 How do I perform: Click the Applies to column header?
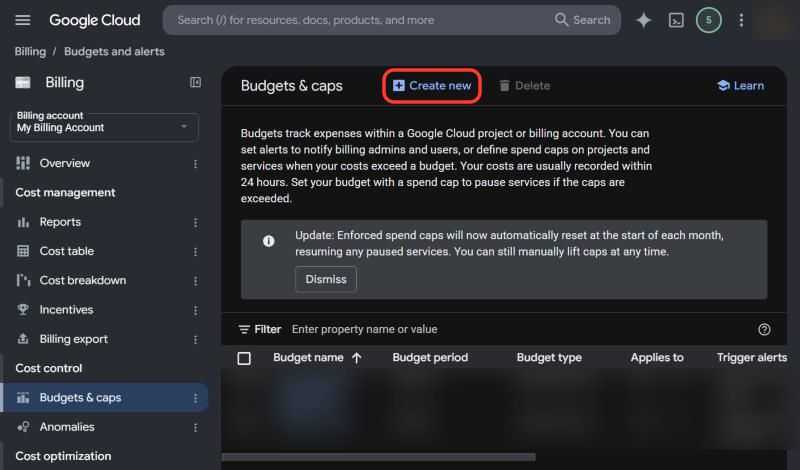(x=657, y=358)
